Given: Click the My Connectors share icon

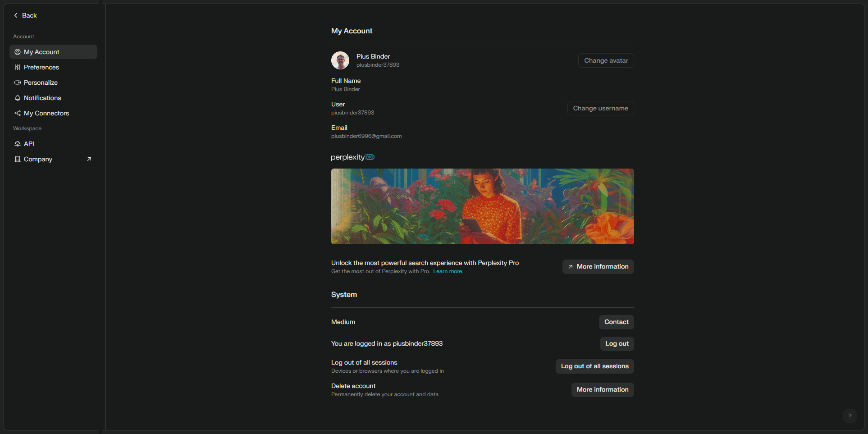Looking at the screenshot, I should (18, 113).
